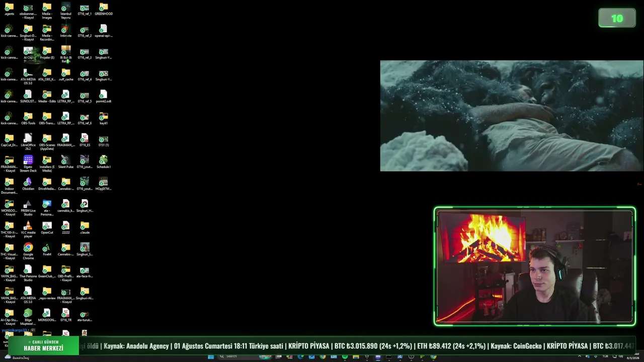Select the İstanbul Vapuru desktop file
Viewport: 644px width, 362px height.
coord(66,11)
